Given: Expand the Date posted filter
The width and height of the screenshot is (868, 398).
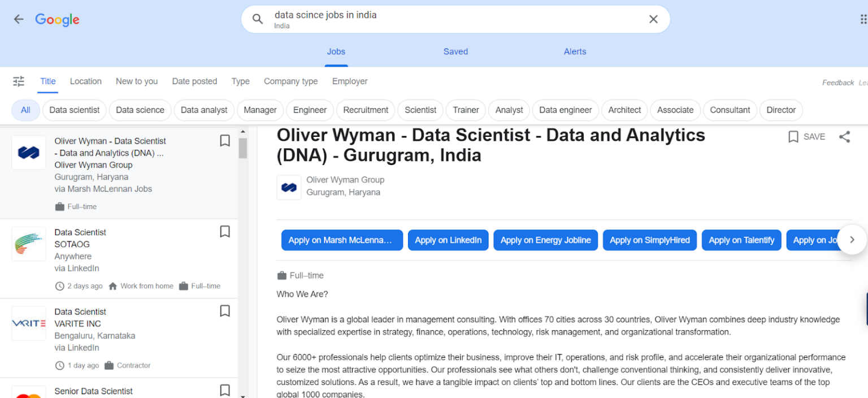Looking at the screenshot, I should [194, 81].
